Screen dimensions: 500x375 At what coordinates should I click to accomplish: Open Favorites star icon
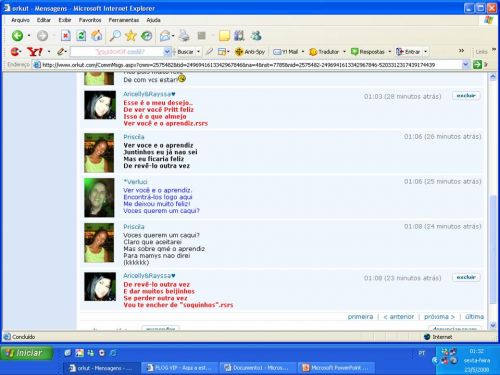coord(131,35)
